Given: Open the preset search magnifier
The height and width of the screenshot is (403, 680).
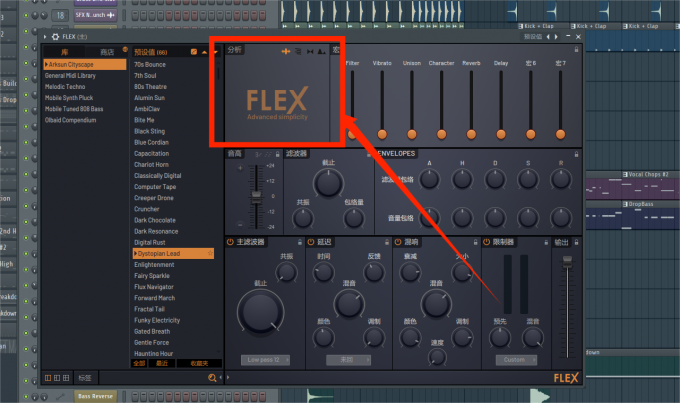Looking at the screenshot, I should (x=212, y=378).
